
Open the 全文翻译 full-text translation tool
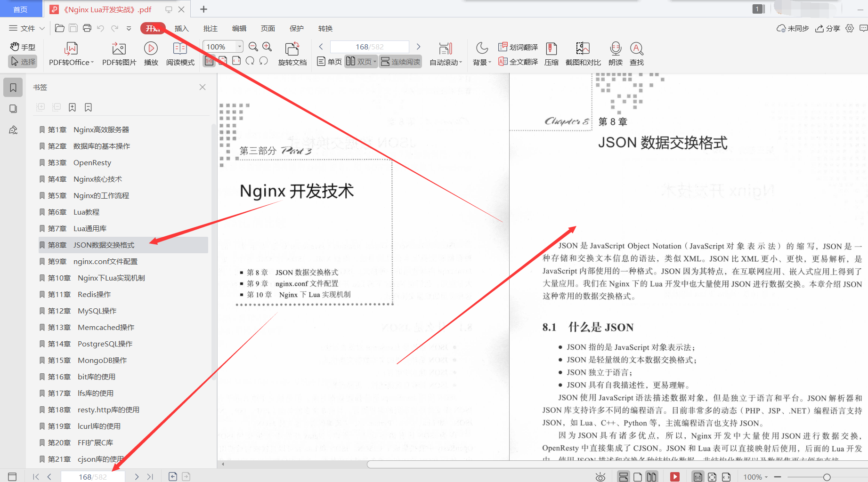[518, 62]
